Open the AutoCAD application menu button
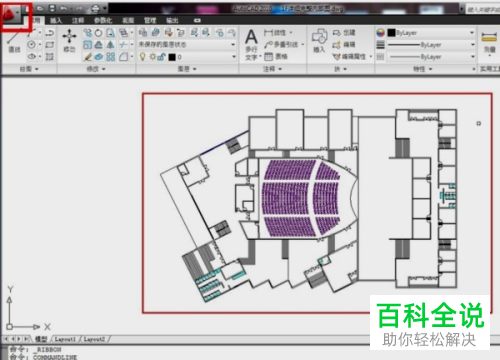 [12, 14]
